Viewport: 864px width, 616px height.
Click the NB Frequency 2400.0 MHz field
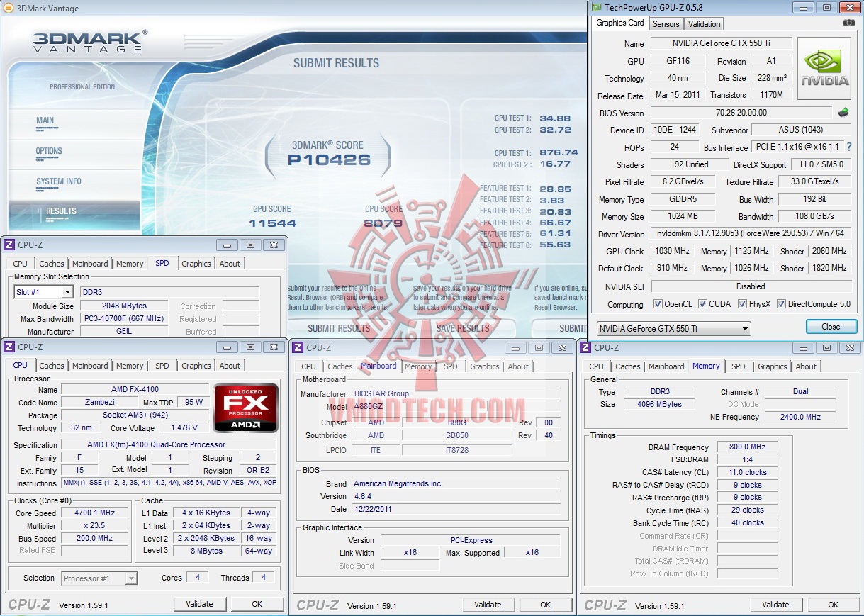[x=800, y=417]
